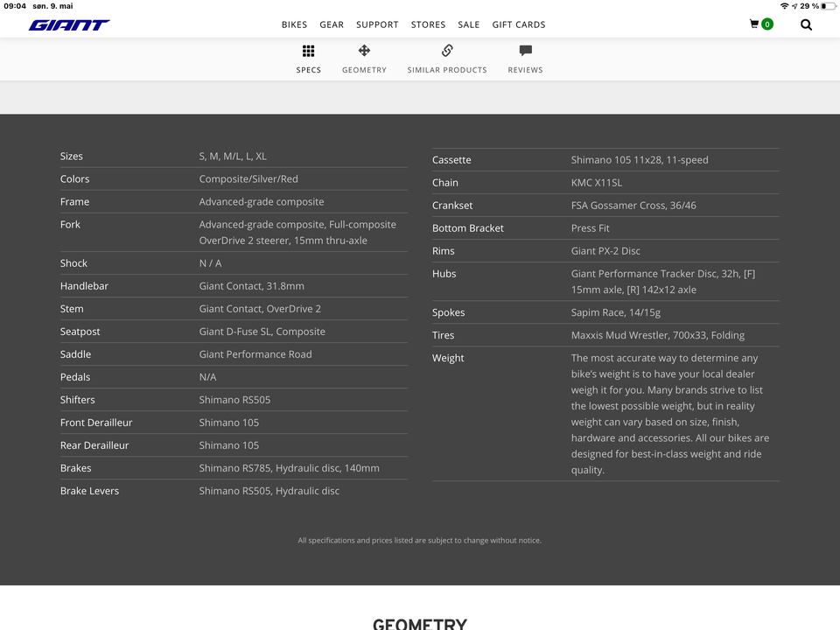Click 'Composite/Silver/Red' color value
Viewport: 840px width, 630px height.
248,178
